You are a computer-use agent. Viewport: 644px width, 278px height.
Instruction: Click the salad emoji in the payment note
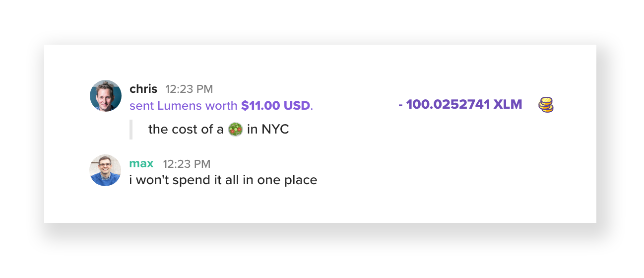(235, 130)
